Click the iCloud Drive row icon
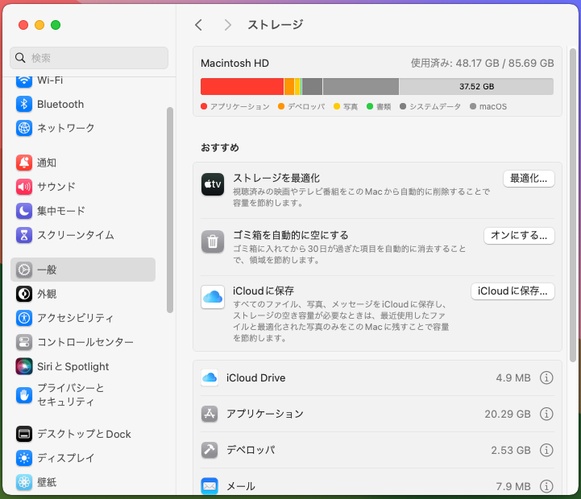 (210, 377)
